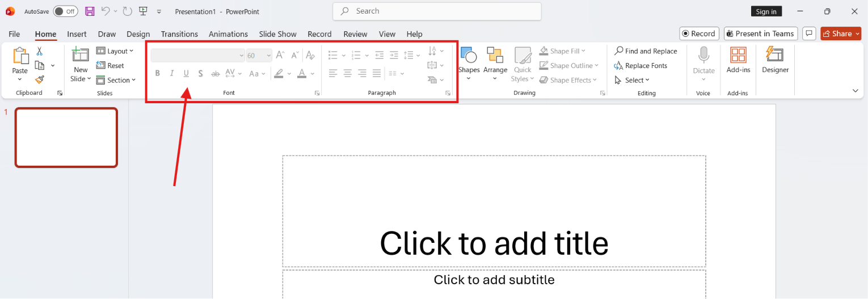Toggle Italic formatting
Viewport: 868px width, 299px height.
(x=172, y=73)
